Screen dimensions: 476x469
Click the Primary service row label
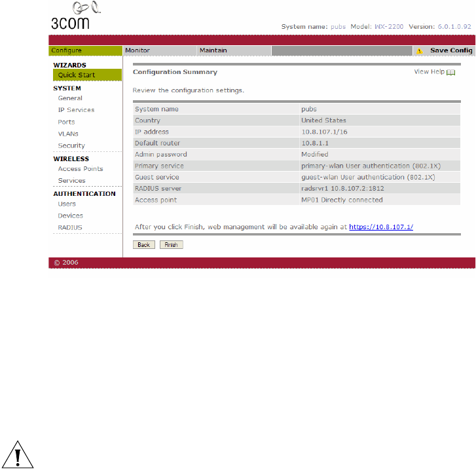159,166
